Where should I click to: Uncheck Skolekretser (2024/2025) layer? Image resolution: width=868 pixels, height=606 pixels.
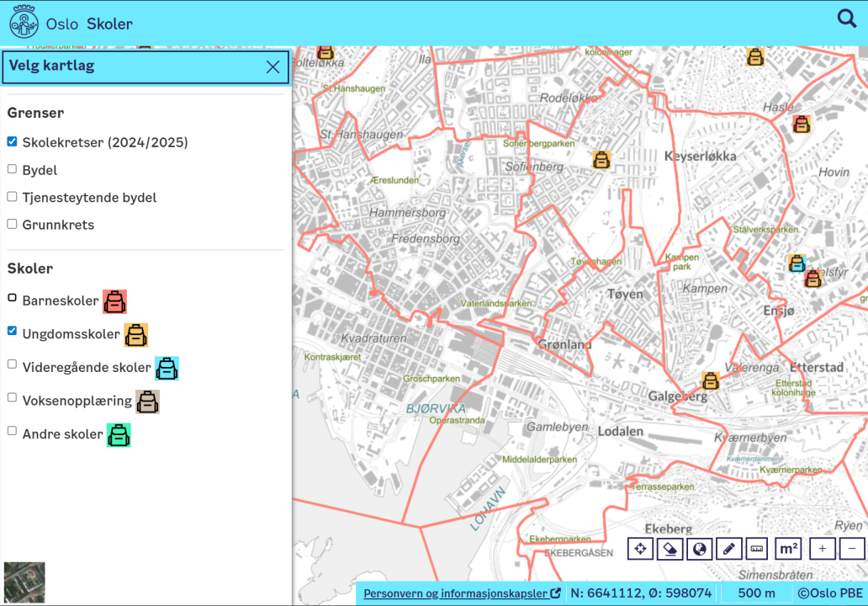(12, 141)
